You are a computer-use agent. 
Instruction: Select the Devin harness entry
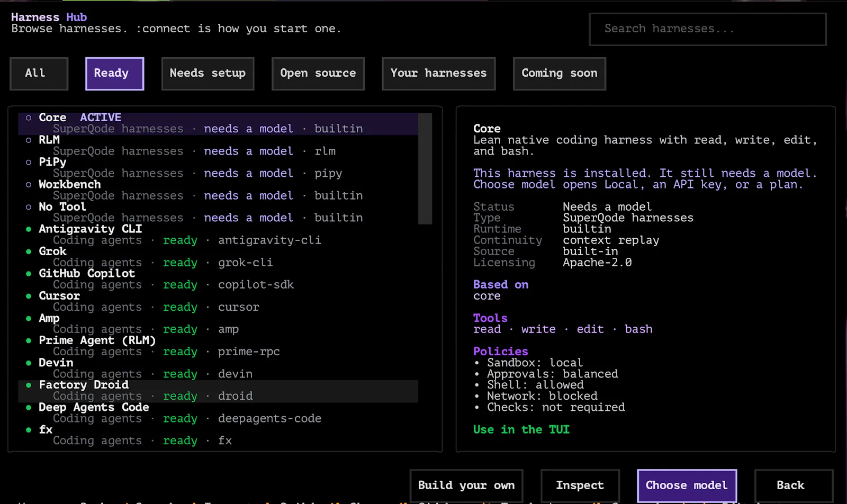click(x=218, y=368)
